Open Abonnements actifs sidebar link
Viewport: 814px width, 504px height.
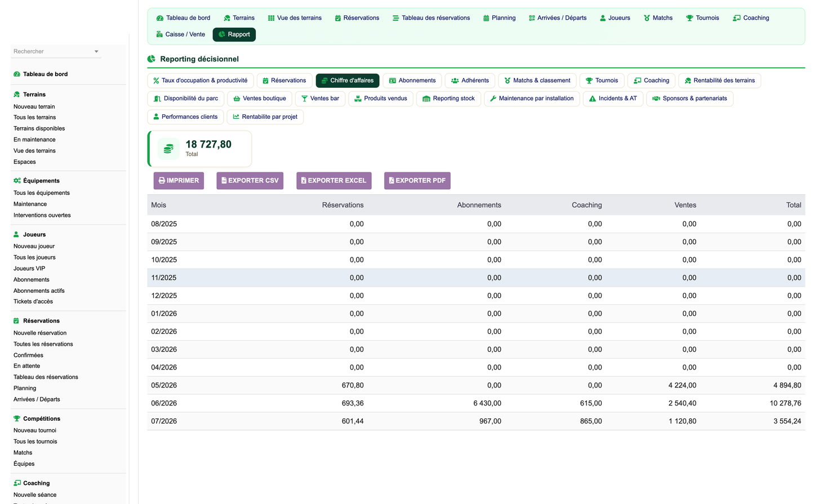tap(39, 291)
